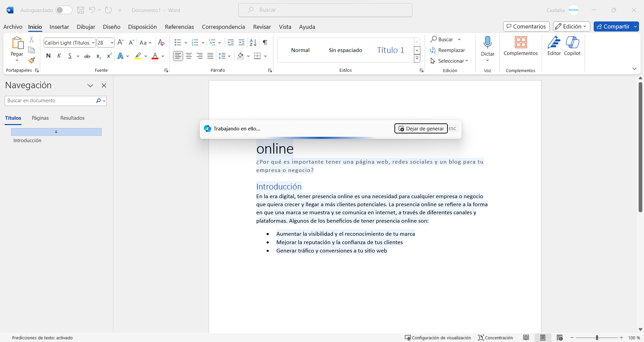The width and height of the screenshot is (644, 342).
Task: Select the Dictar voice tool
Action: point(487,47)
